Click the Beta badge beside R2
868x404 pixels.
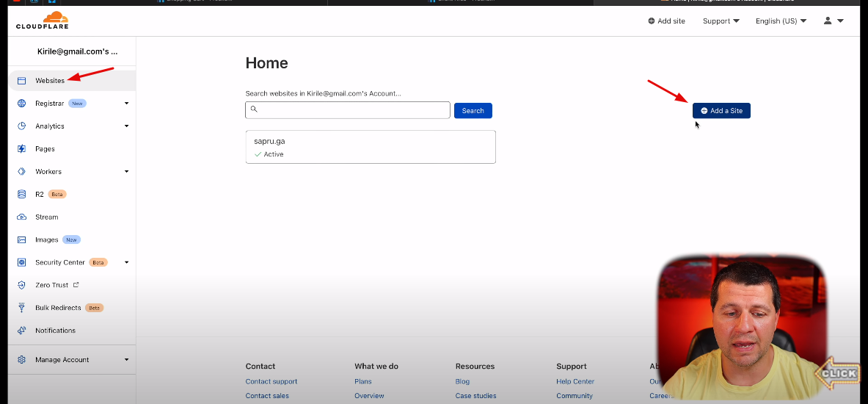[x=57, y=195]
